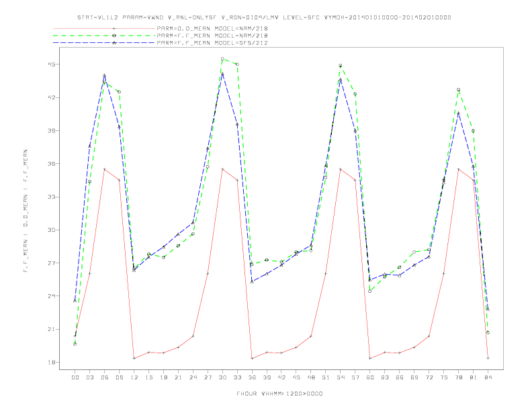Click the chart title starting STAT=VL1L2
Screen dimensions: 532x411
[x=264, y=17]
